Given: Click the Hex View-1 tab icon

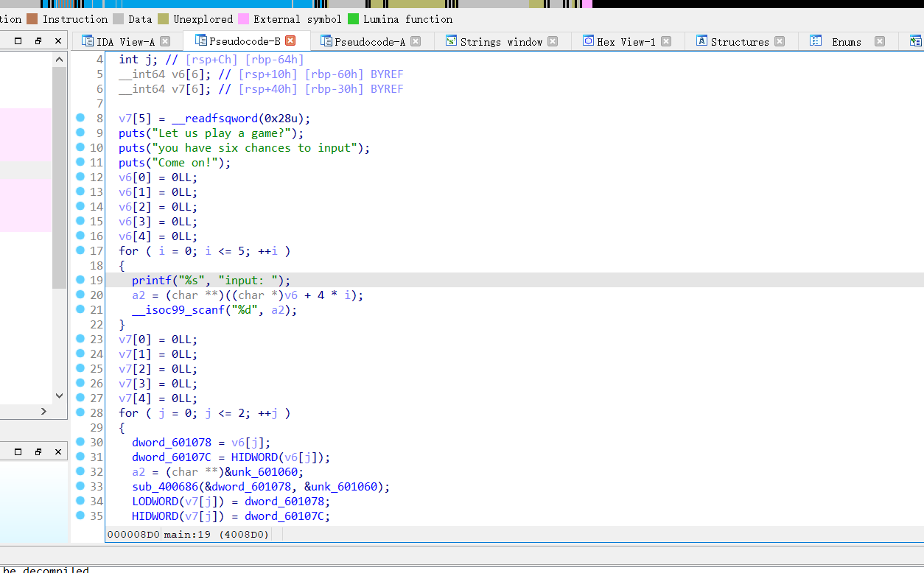Looking at the screenshot, I should click(588, 41).
